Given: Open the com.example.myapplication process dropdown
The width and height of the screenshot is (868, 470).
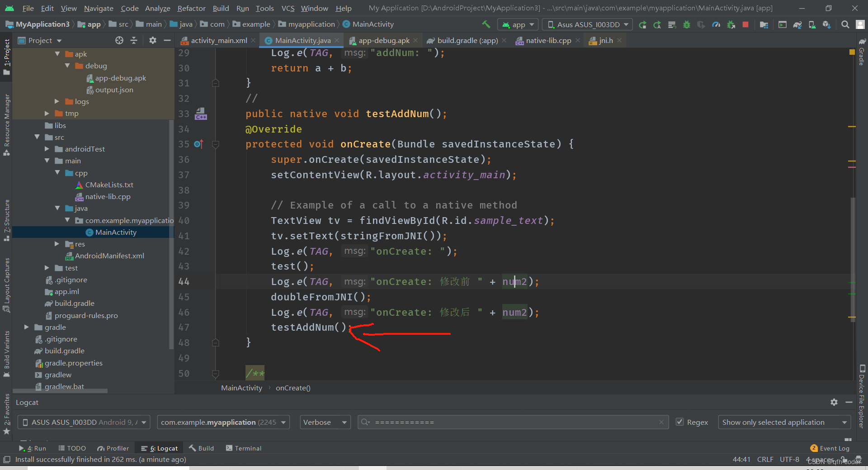Looking at the screenshot, I should tap(223, 422).
